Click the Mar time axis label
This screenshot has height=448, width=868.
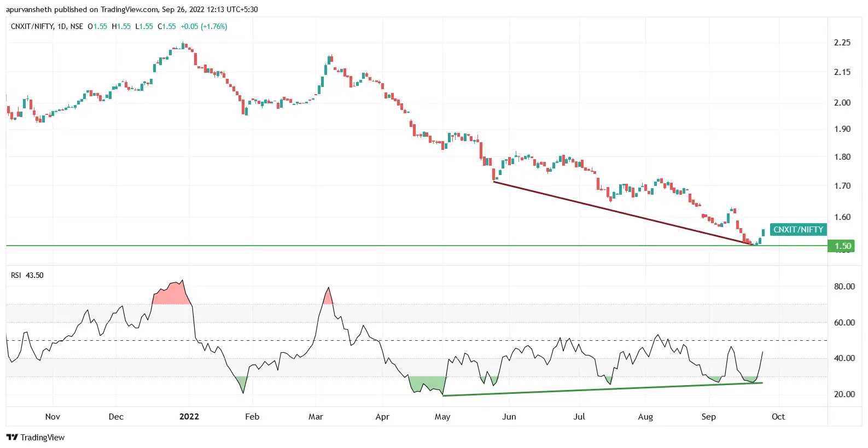316,417
